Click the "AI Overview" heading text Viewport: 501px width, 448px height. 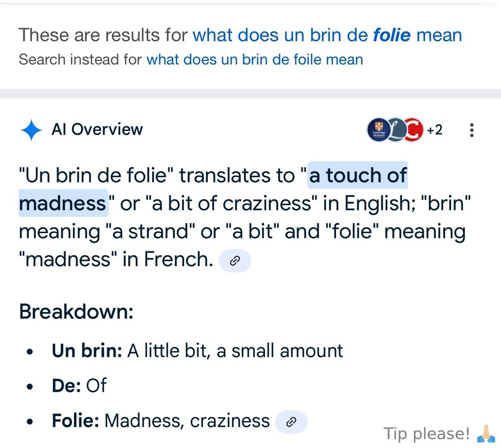click(x=97, y=130)
